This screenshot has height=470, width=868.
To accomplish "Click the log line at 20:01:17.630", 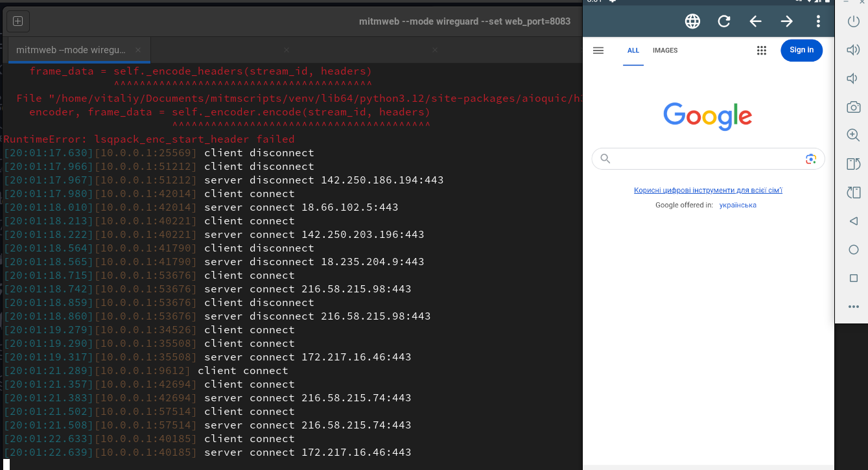I will [x=159, y=153].
